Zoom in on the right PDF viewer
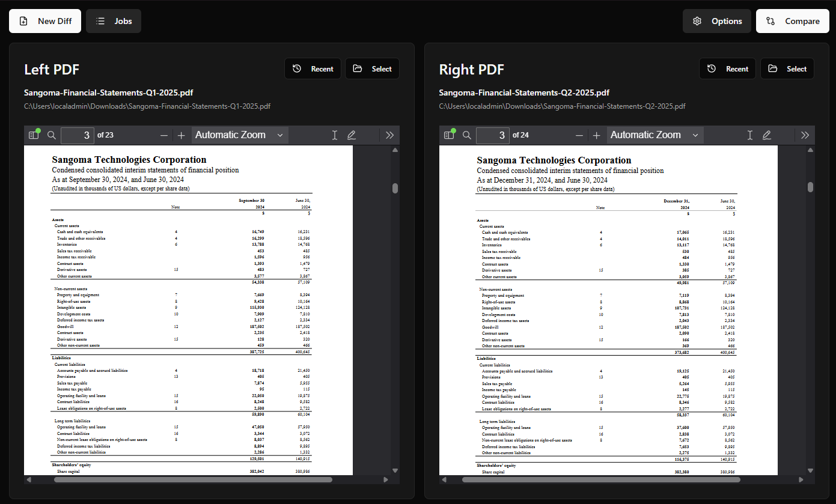Image resolution: width=836 pixels, height=504 pixels. click(x=596, y=135)
